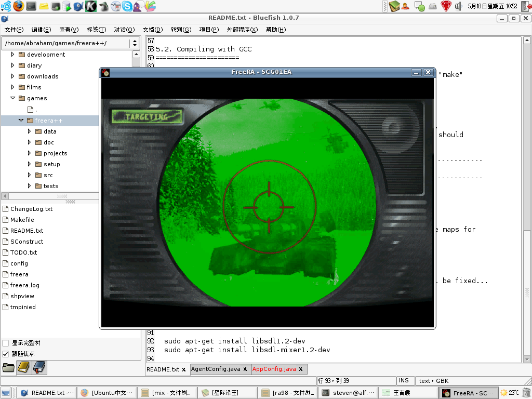Collapse the freera++ folder
This screenshot has width=532, height=399.
tap(21, 120)
